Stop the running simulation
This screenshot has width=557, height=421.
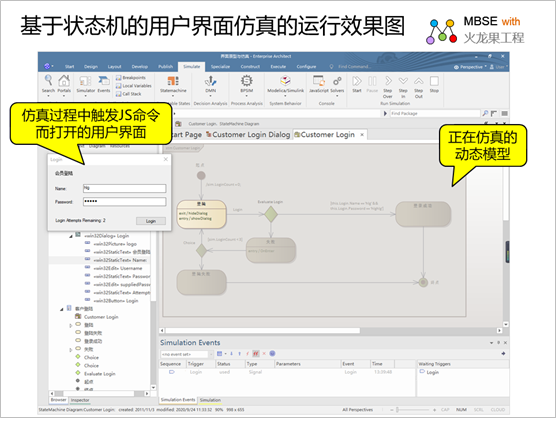point(434,84)
